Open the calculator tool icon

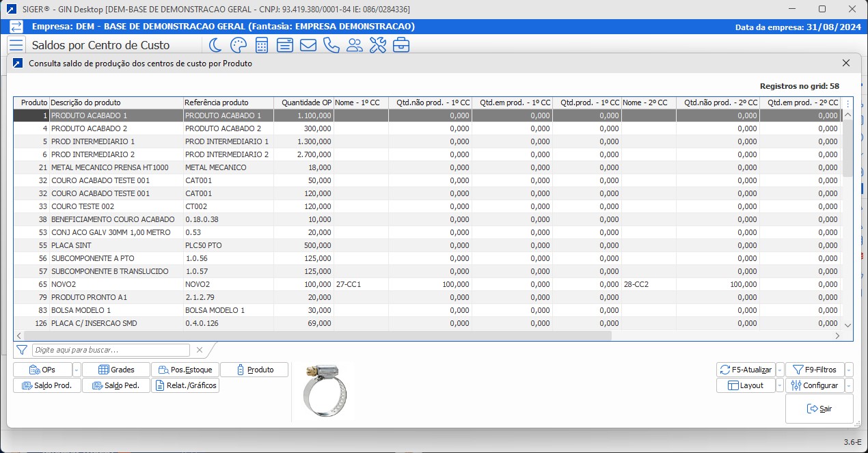click(261, 44)
